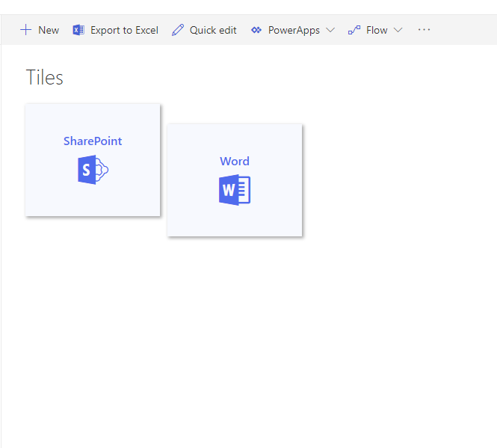Click the SharePoint tile title
Viewport: 497px width, 448px height.
pyautogui.click(x=93, y=141)
